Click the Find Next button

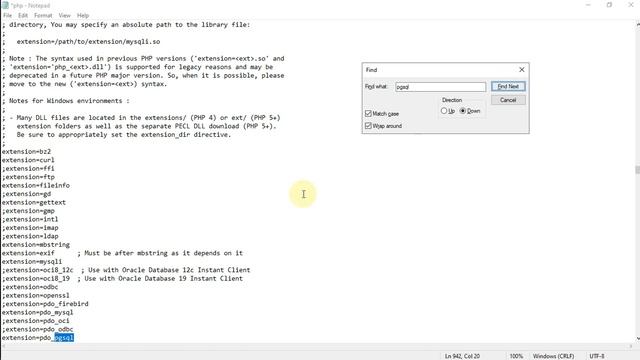pyautogui.click(x=508, y=87)
